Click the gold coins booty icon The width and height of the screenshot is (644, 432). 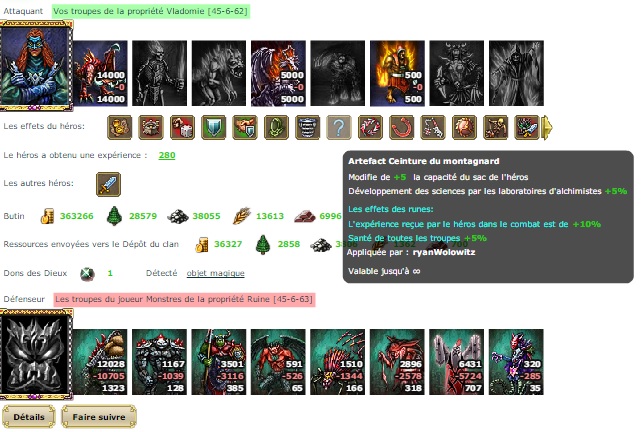pyautogui.click(x=47, y=216)
